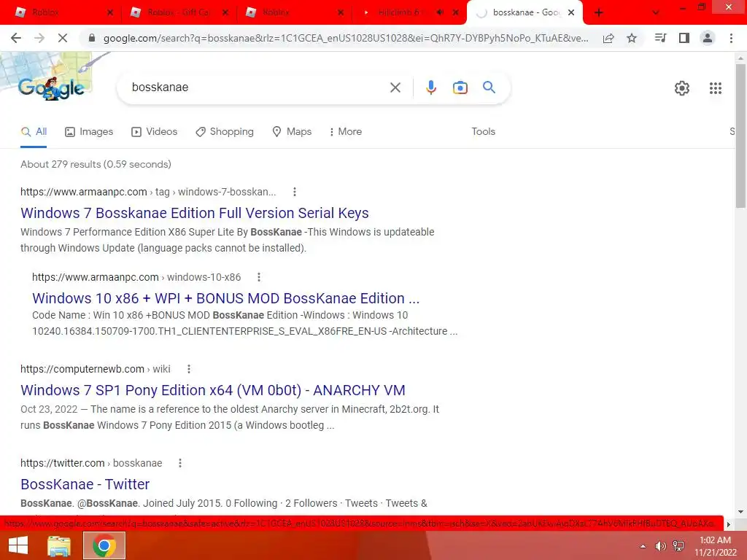This screenshot has width=747, height=560.
Task: Open a new browser tab
Action: [599, 13]
